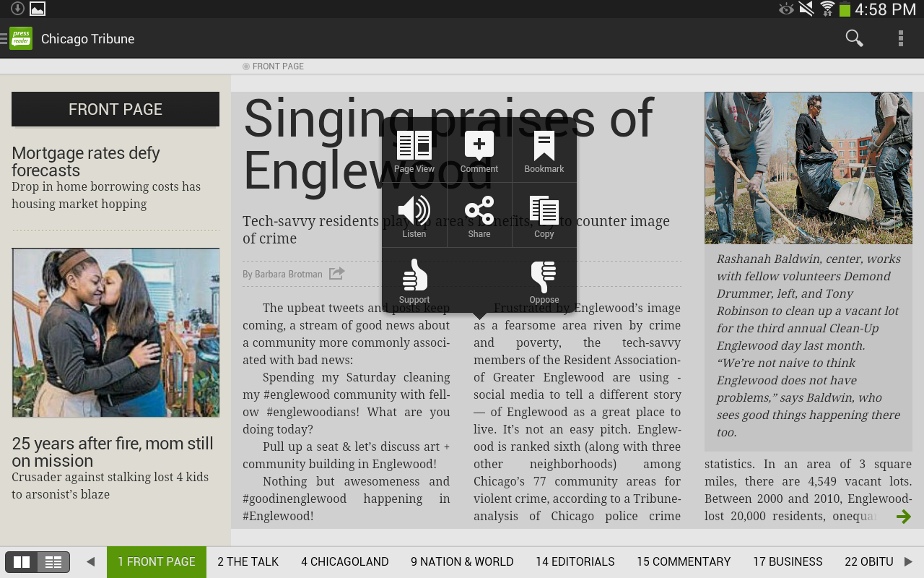Show previous section tabs with left arrow
The width and height of the screenshot is (924, 578).
[90, 561]
